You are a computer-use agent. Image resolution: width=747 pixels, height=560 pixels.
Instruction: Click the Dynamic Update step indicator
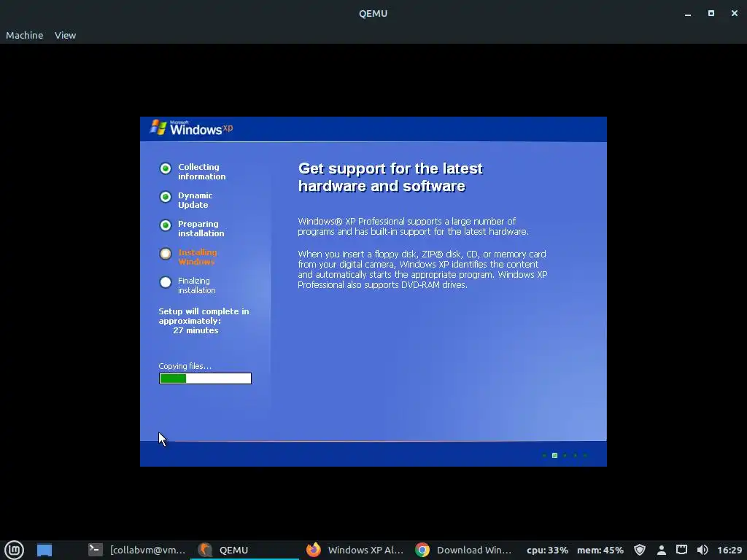coord(166,197)
